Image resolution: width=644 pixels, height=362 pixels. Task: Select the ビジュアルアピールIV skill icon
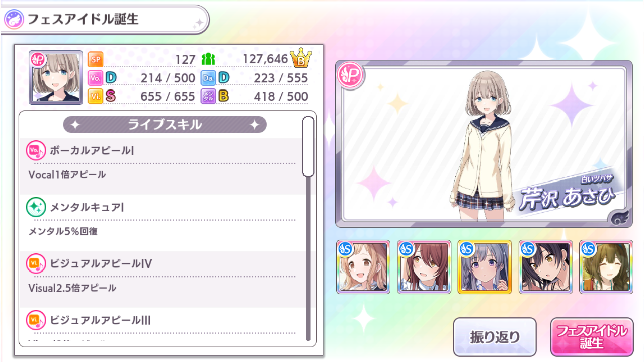click(36, 263)
